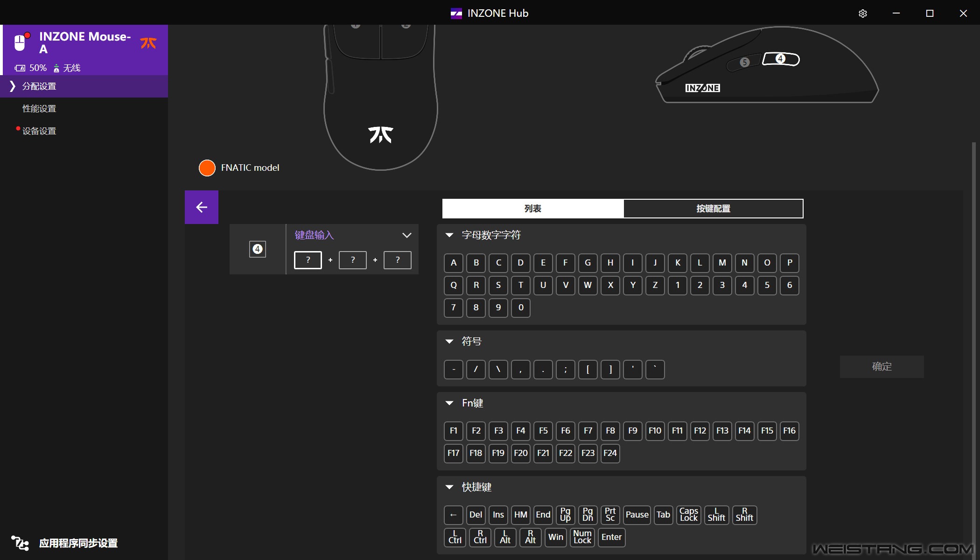Click the battery 50% status icon

point(20,68)
